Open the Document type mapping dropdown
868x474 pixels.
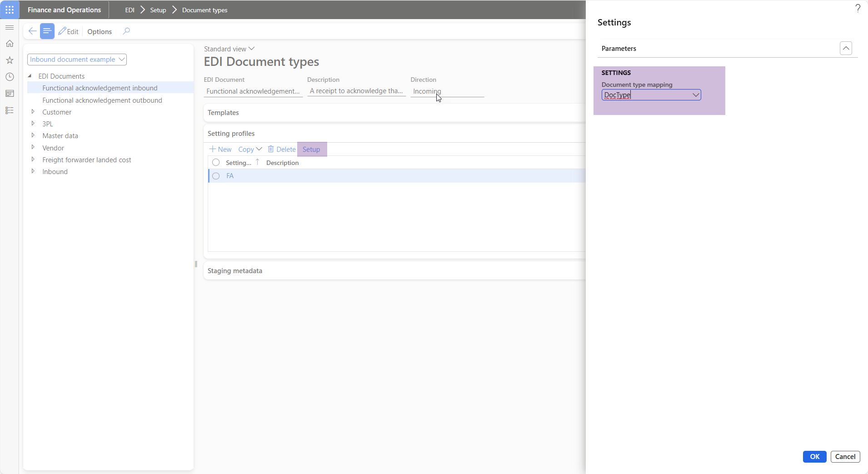point(695,95)
